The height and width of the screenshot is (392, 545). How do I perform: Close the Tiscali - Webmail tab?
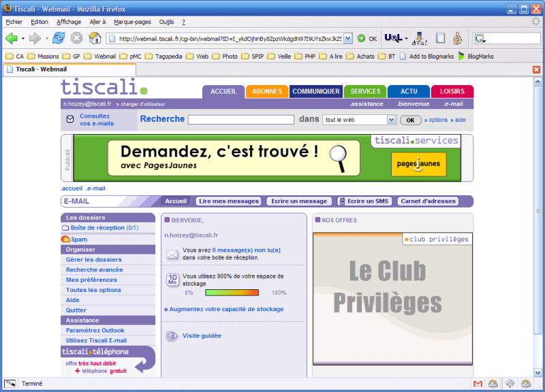pyautogui.click(x=536, y=69)
